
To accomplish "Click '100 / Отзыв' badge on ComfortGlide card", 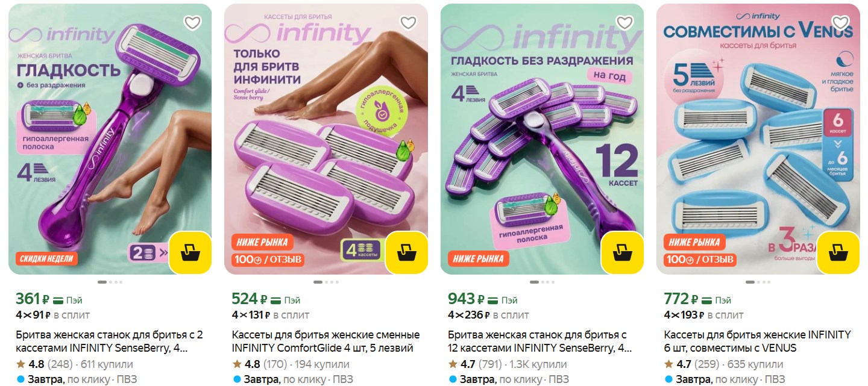I will click(268, 260).
